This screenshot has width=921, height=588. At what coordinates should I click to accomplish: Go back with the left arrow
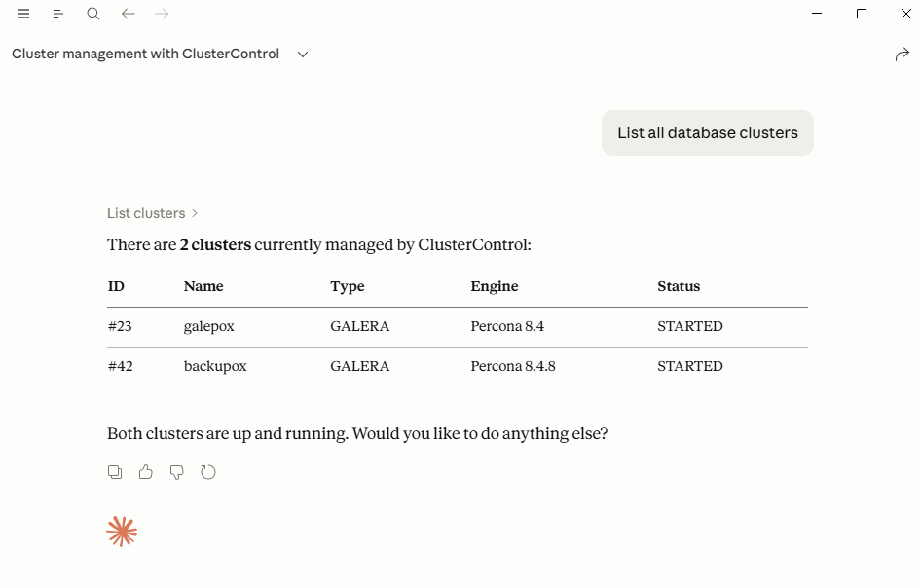(x=129, y=14)
